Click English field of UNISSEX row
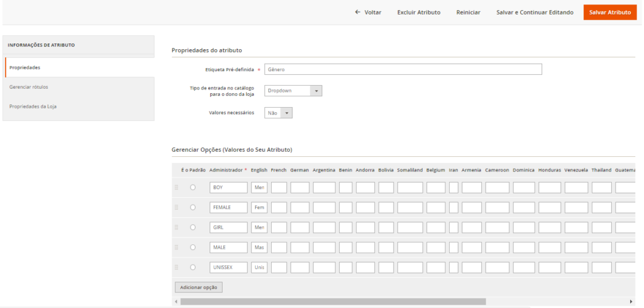644x308 pixels. click(259, 267)
